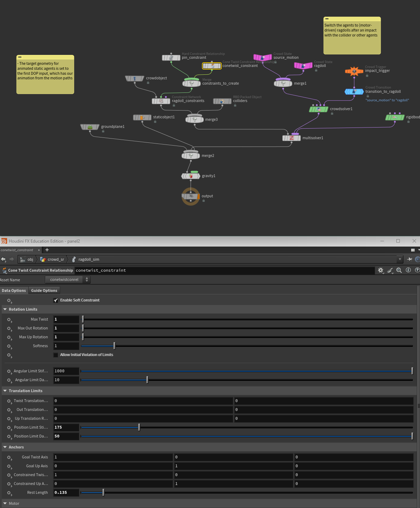Image resolution: width=420 pixels, height=508 pixels.
Task: Open the node info icon
Action: [x=408, y=270]
